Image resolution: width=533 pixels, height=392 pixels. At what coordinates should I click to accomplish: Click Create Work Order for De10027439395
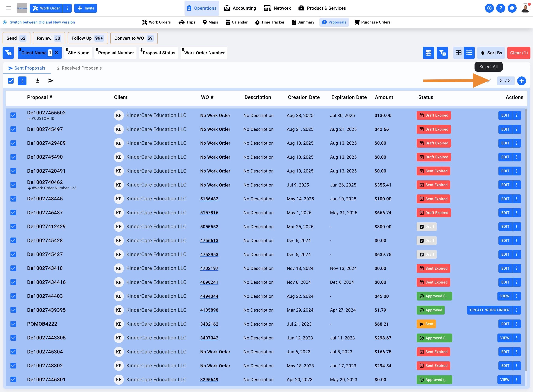pyautogui.click(x=489, y=310)
